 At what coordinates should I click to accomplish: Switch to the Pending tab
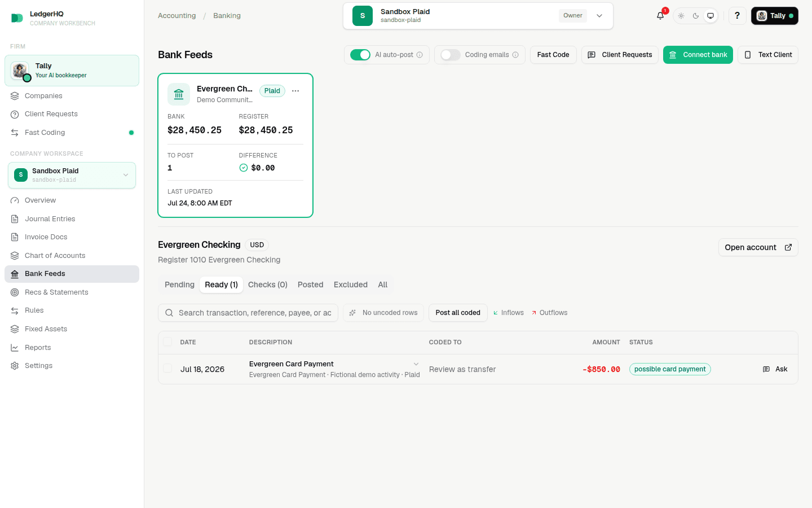pyautogui.click(x=179, y=284)
